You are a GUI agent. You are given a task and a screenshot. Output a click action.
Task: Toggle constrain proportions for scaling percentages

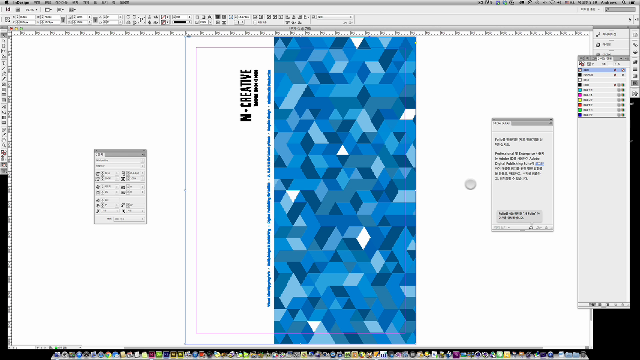coord(95,19)
